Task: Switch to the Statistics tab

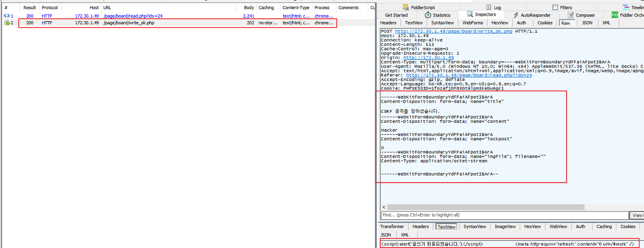Action: coord(437,15)
